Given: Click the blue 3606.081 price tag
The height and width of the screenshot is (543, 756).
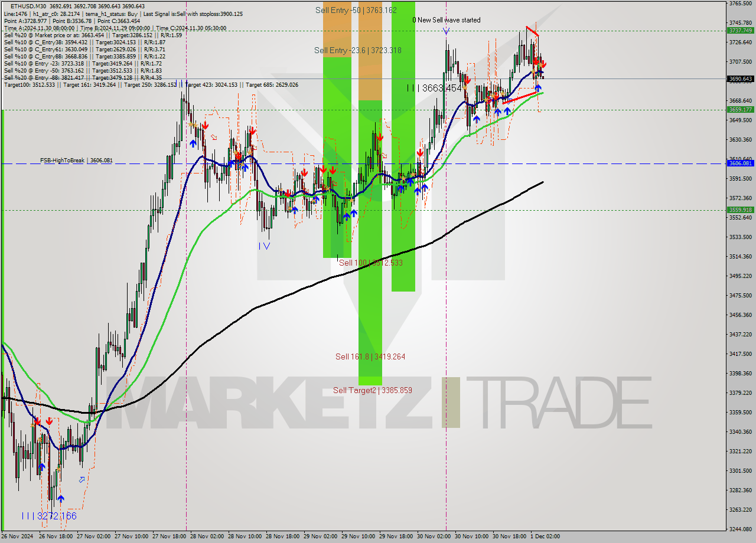Looking at the screenshot, I should pyautogui.click(x=740, y=163).
